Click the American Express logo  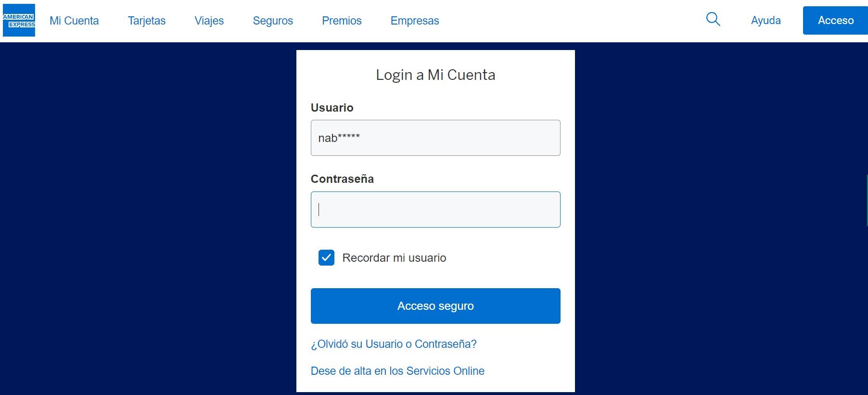click(19, 20)
